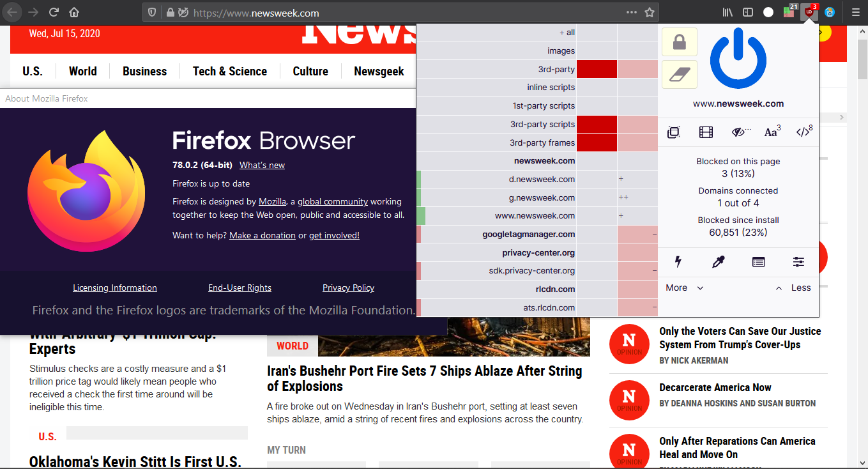Collapse uBlock popup with Less chevron
868x469 pixels.
(x=793, y=288)
